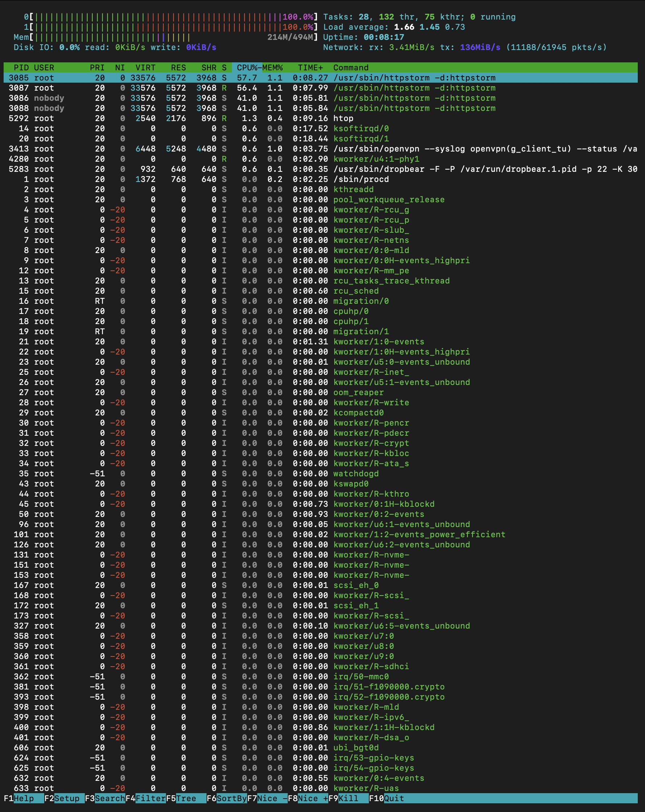Sort by the MEM% column header

pos(272,68)
